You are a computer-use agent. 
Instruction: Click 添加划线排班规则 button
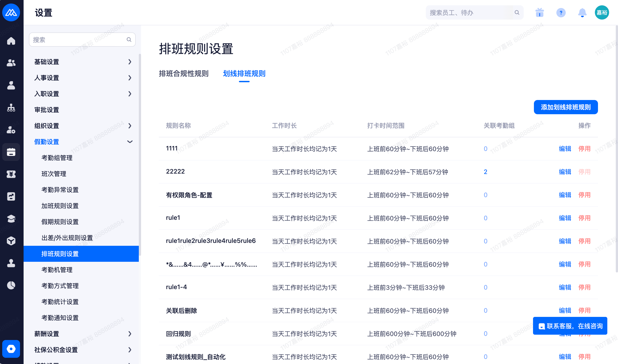[x=565, y=107]
